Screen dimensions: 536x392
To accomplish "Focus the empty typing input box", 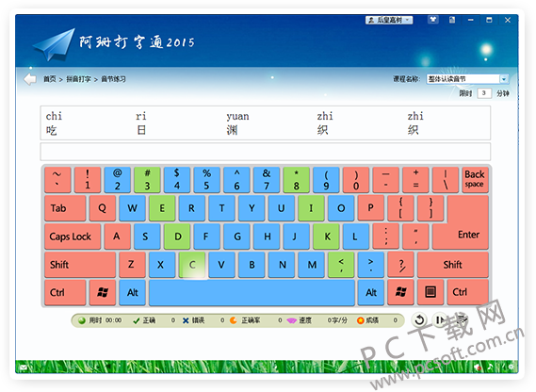I will tap(266, 152).
